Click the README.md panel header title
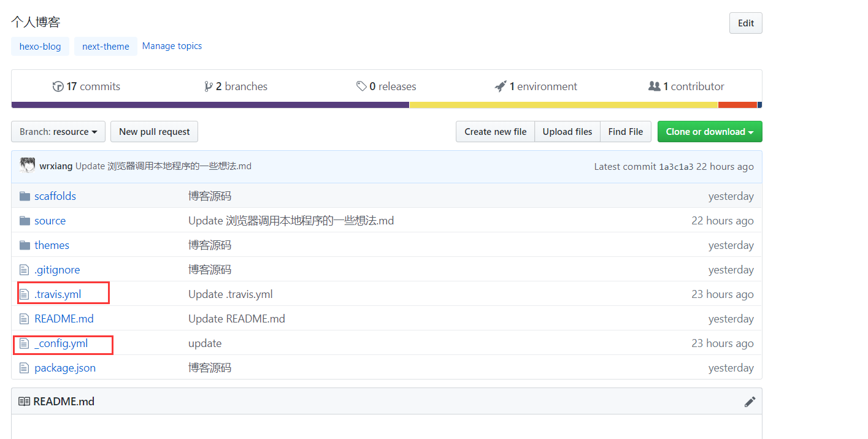The width and height of the screenshot is (868, 439). [x=64, y=402]
